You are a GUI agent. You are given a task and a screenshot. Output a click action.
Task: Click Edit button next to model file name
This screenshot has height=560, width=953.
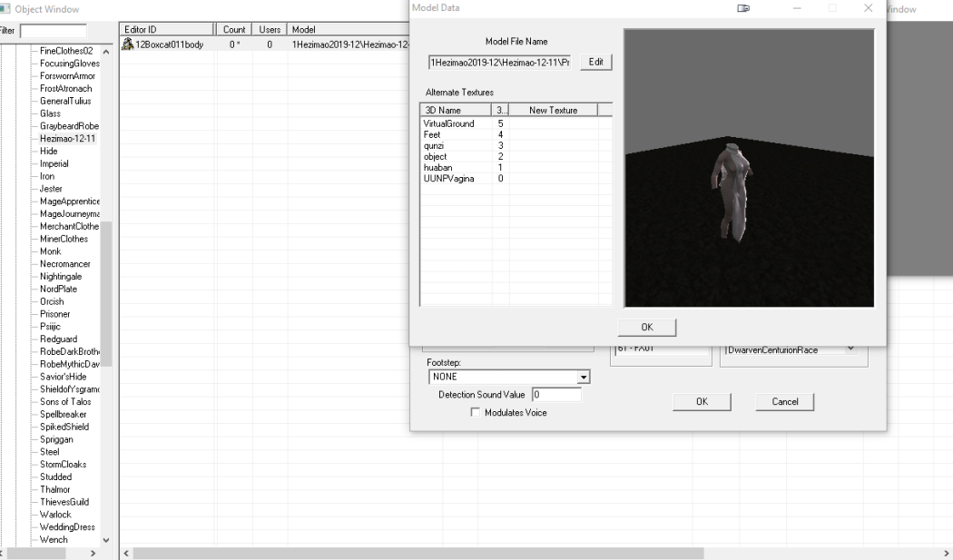tap(595, 62)
